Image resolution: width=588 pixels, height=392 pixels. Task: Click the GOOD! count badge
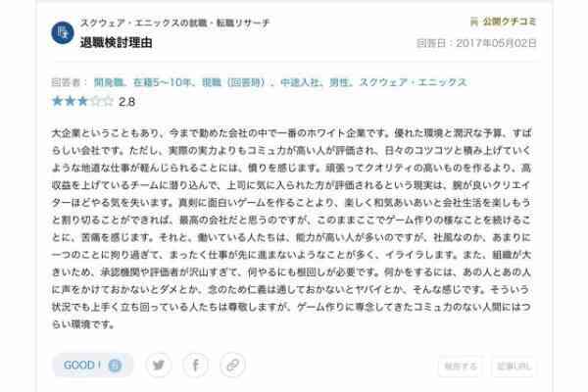click(115, 365)
